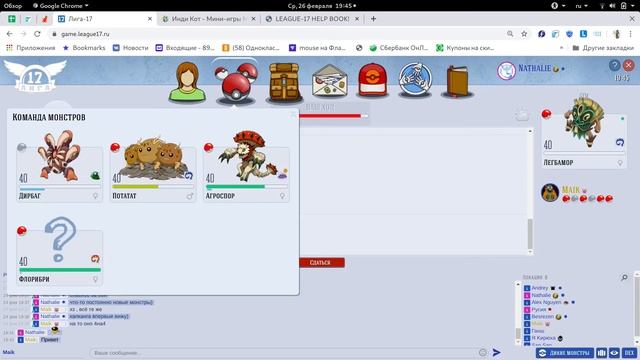Image resolution: width=640 pixels, height=360 pixels.
Task: Click the League 17 winged logo
Action: 35,76
